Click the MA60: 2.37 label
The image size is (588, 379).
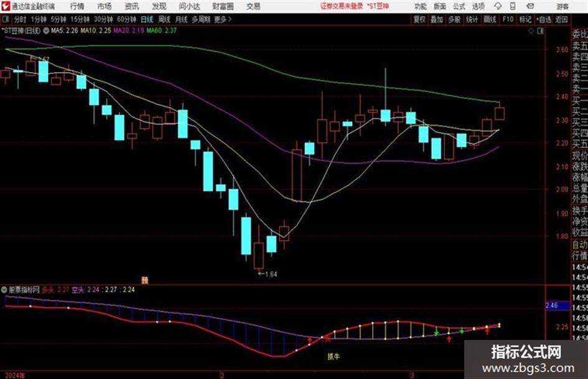coord(161,30)
